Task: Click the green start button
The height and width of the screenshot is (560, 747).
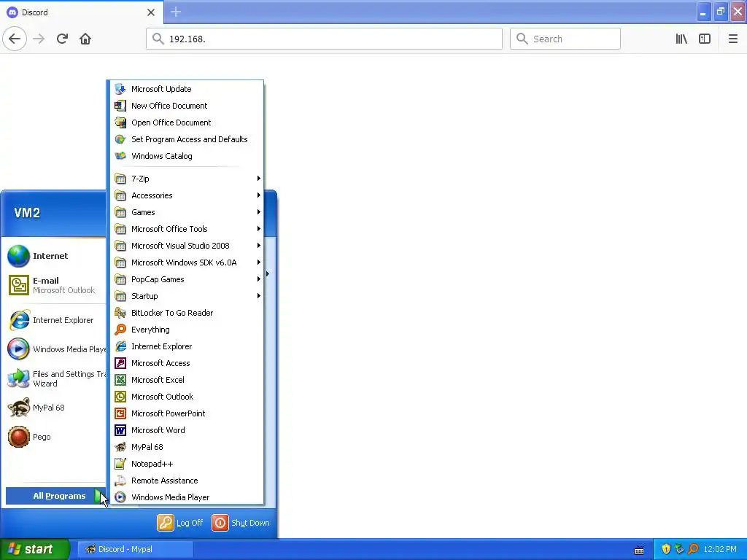Action: click(x=35, y=549)
